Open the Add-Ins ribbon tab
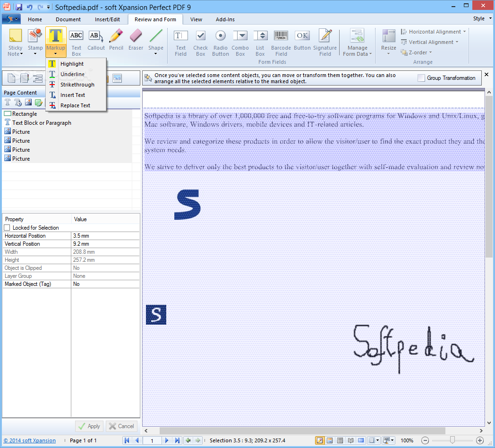The width and height of the screenshot is (495, 448). (225, 19)
